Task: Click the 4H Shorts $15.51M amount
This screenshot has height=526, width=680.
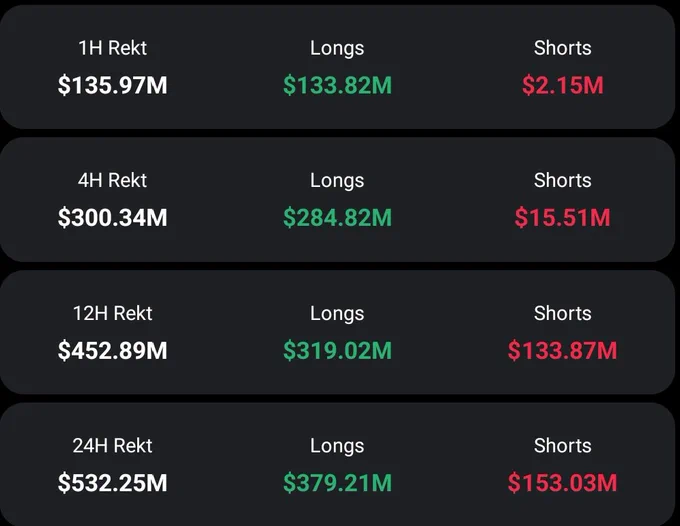Action: [562, 218]
